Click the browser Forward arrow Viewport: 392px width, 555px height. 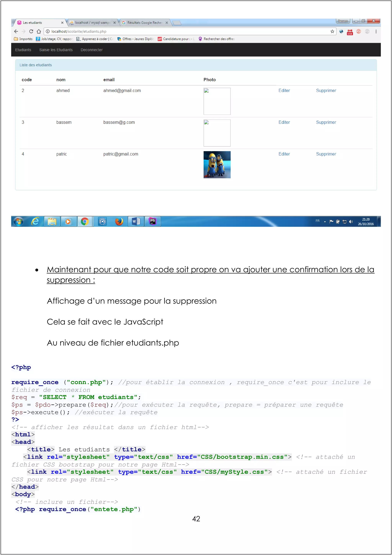tap(23, 31)
